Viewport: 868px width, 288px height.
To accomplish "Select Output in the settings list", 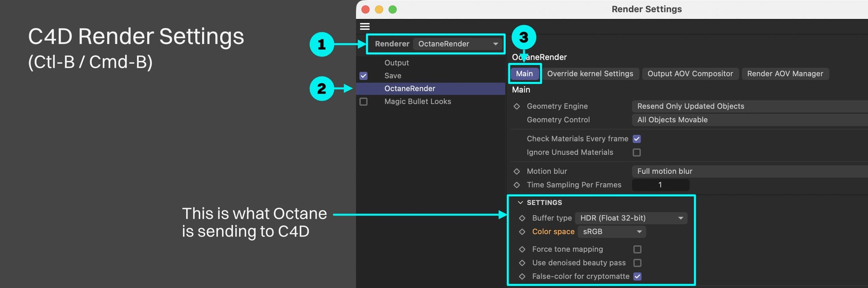I will pos(396,63).
